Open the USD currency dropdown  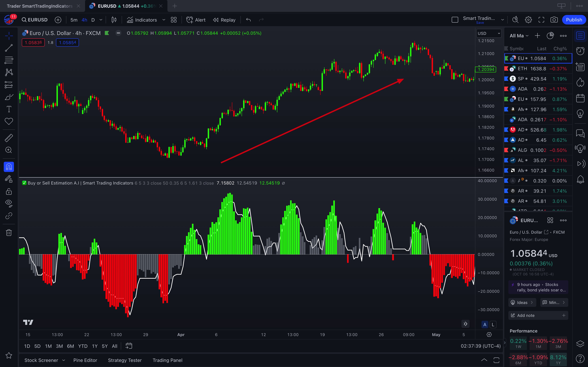point(489,33)
